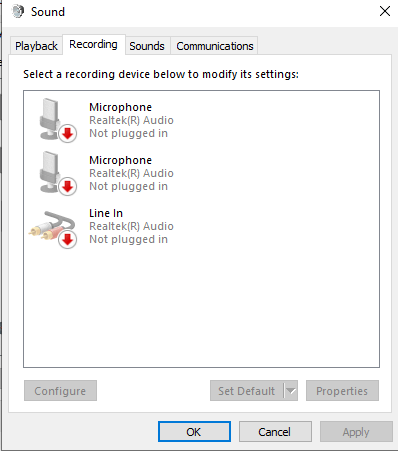Dismiss dialog with Cancel button
Image resolution: width=398 pixels, height=451 pixels.
coord(275,432)
